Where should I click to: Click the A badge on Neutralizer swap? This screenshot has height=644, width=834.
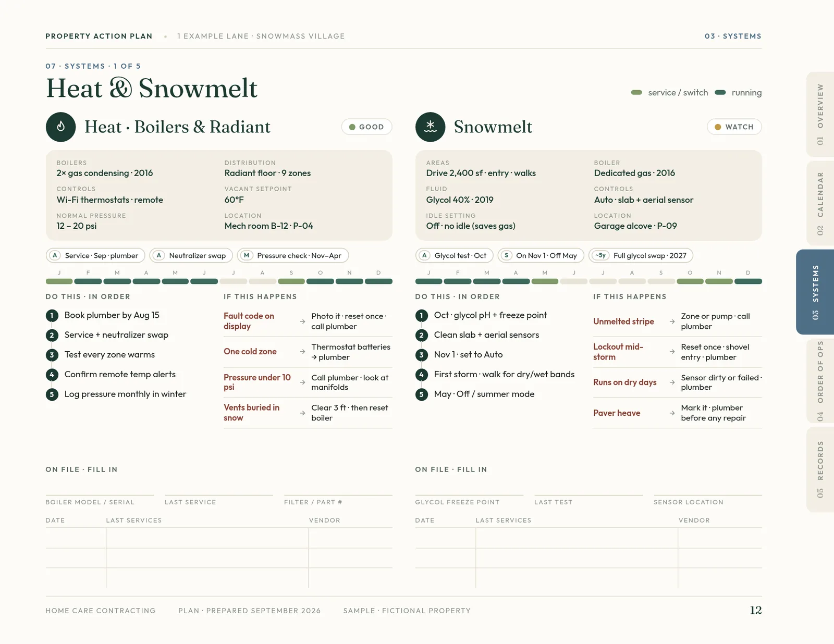pyautogui.click(x=158, y=255)
